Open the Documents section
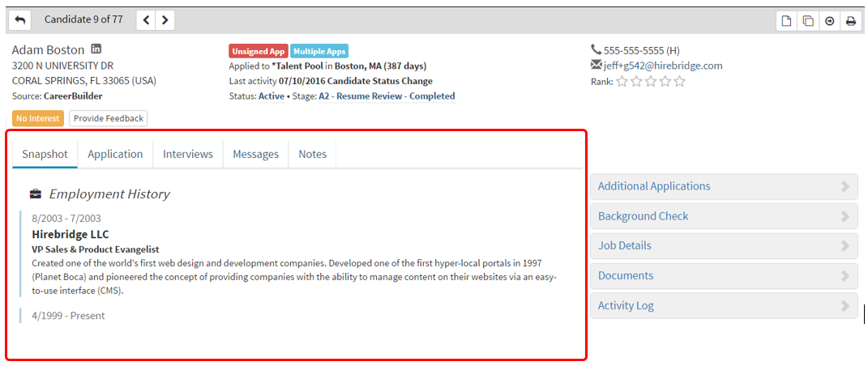 [723, 276]
